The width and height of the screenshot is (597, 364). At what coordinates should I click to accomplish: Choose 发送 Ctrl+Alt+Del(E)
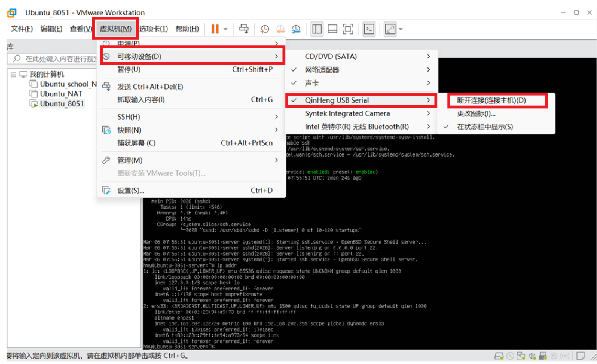coord(191,86)
